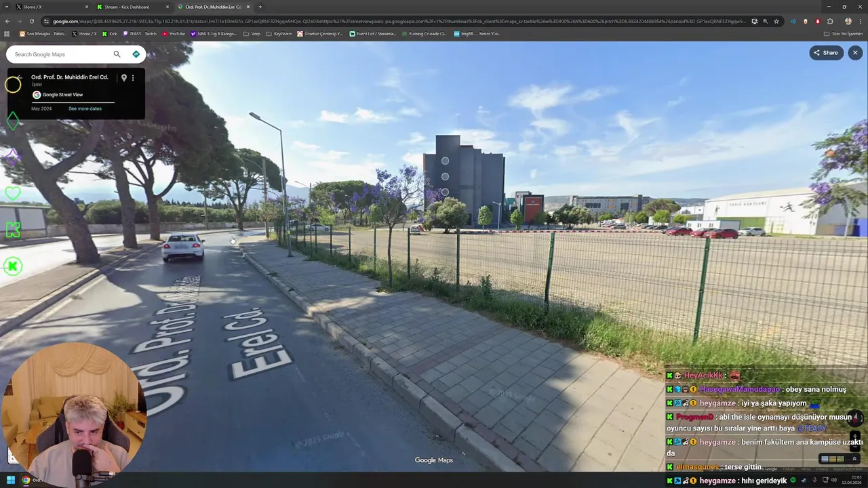Open the 'ImgBB — Resim Yük...' bookmark
The width and height of the screenshot is (868, 488).
477,33
